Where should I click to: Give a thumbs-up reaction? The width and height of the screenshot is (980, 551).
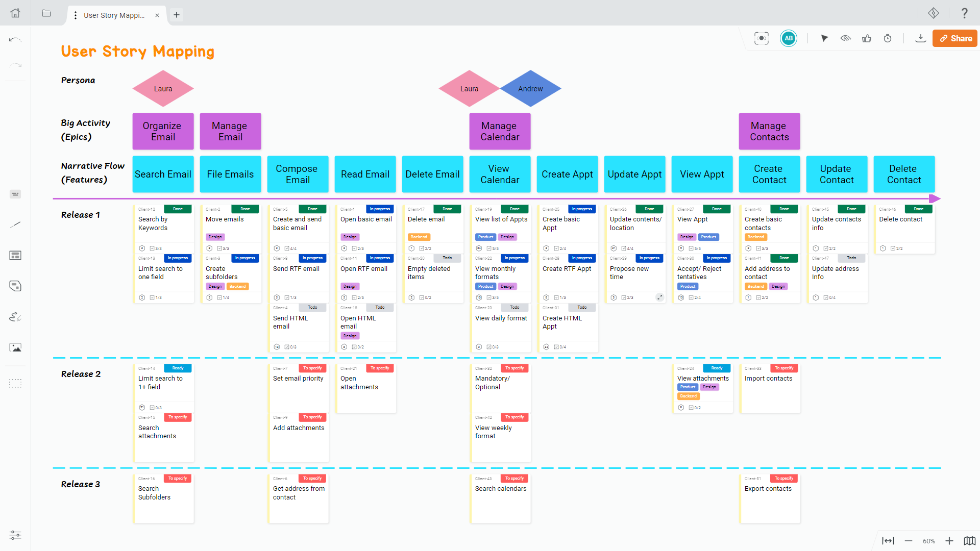tap(867, 38)
